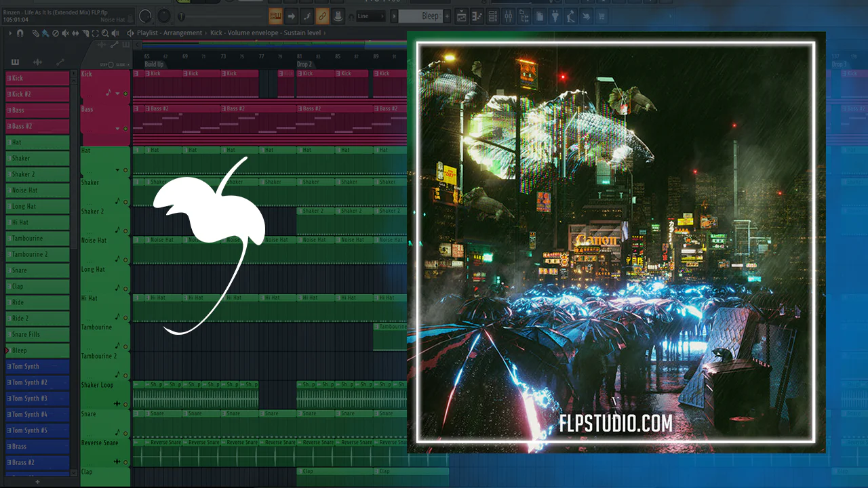This screenshot has height=488, width=868.
Task: Open the Line snap mode dropdown
Action: pos(370,16)
